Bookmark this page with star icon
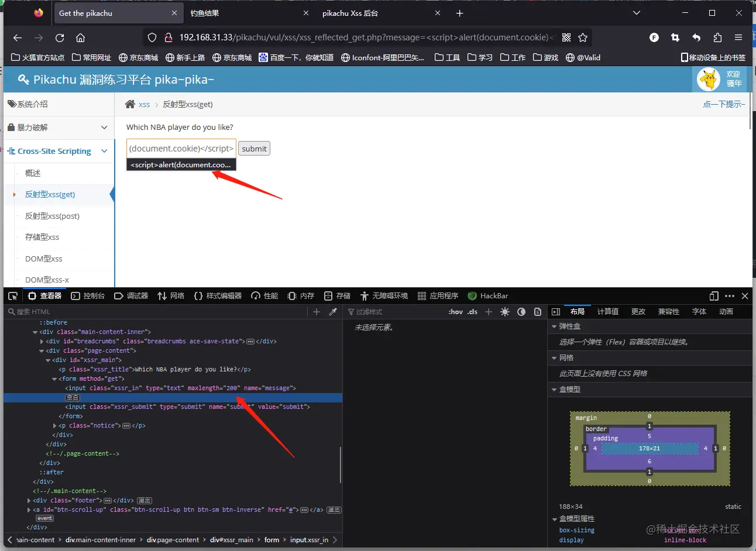 pos(583,37)
